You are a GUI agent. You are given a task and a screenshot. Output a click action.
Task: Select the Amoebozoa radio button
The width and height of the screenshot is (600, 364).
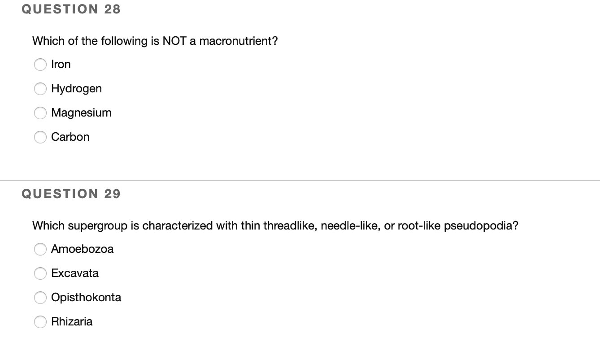click(40, 249)
